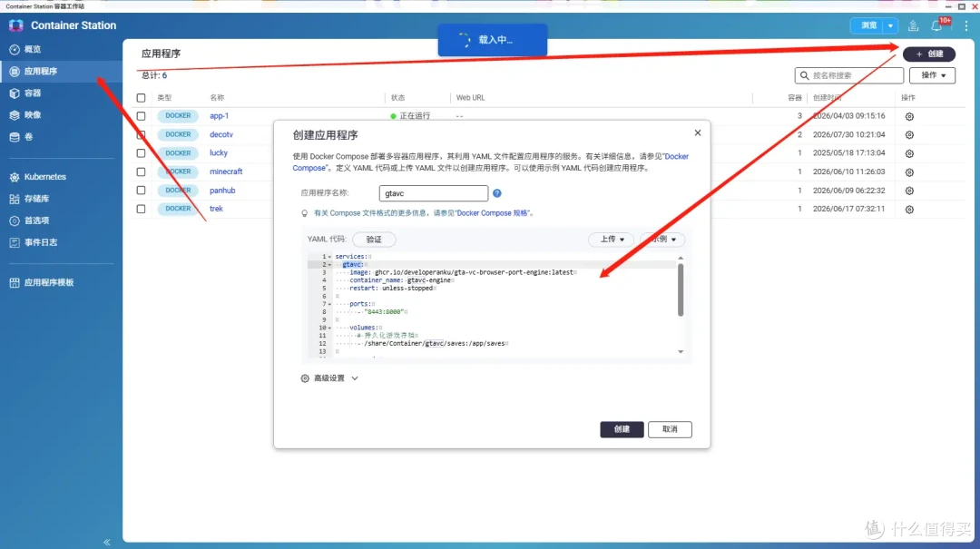
Task: Close the 创建应用程序 dialog
Action: pyautogui.click(x=698, y=133)
